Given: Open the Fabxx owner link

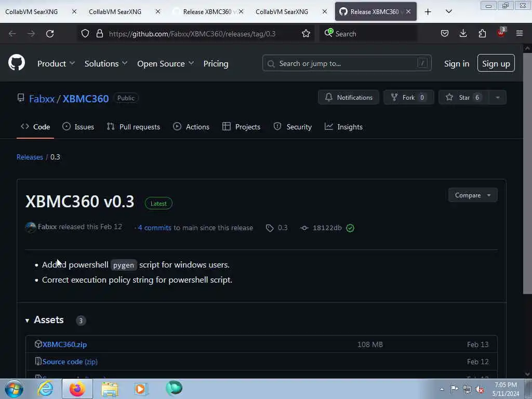Looking at the screenshot, I should [x=42, y=98].
